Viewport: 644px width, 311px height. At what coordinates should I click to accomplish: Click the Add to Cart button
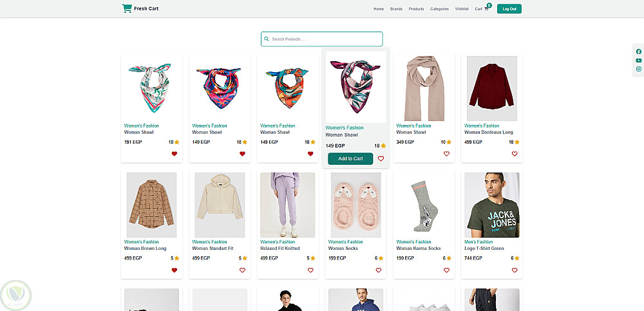[x=350, y=158]
